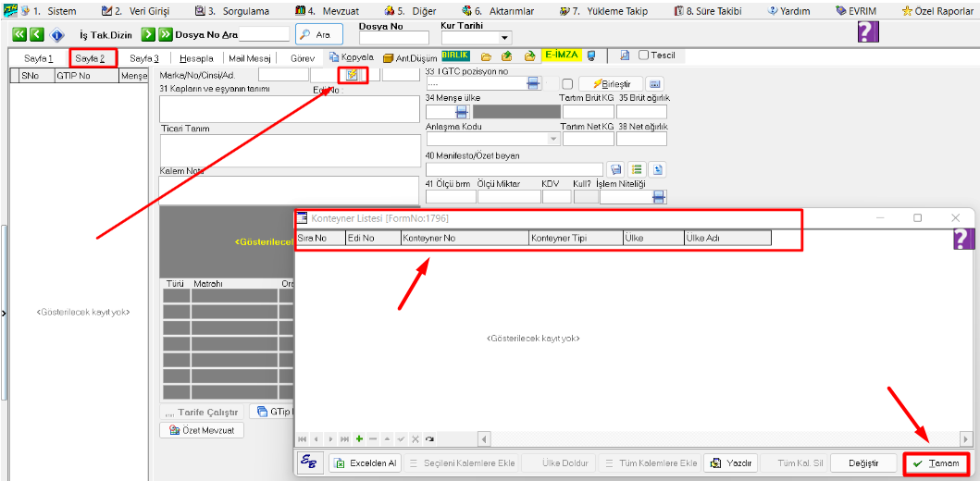Image resolution: width=980 pixels, height=481 pixels.
Task: Open container list icon next to Marka/No/Cinsi/Ad.
Action: pyautogui.click(x=353, y=75)
